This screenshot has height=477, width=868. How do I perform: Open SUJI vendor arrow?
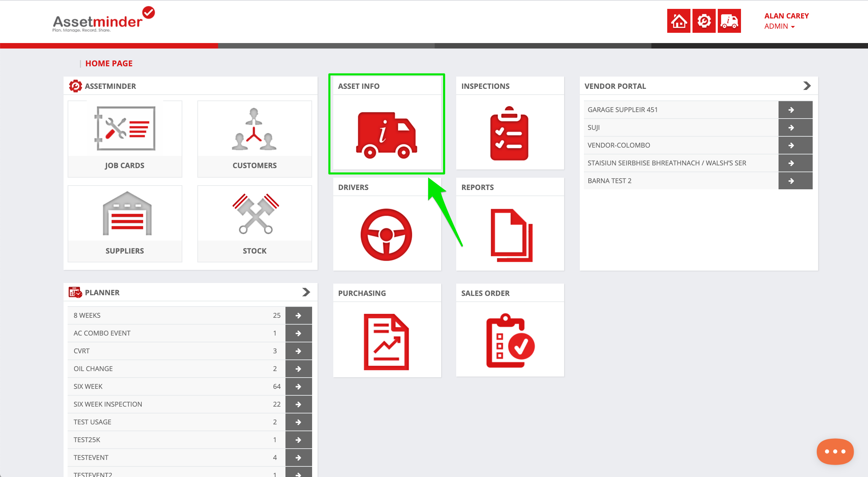tap(795, 127)
